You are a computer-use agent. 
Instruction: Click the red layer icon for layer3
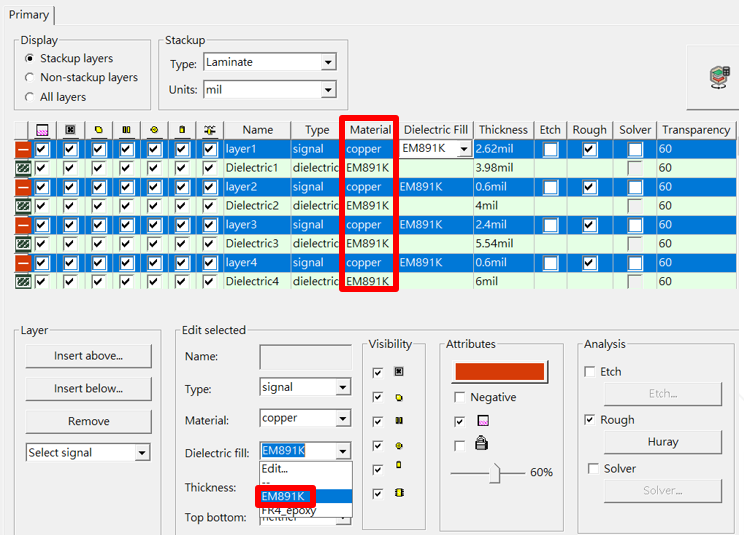[x=23, y=225]
